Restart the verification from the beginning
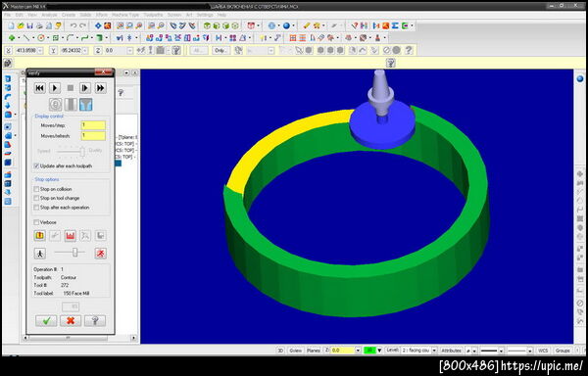Screen dimensions: 588x376 point(40,88)
